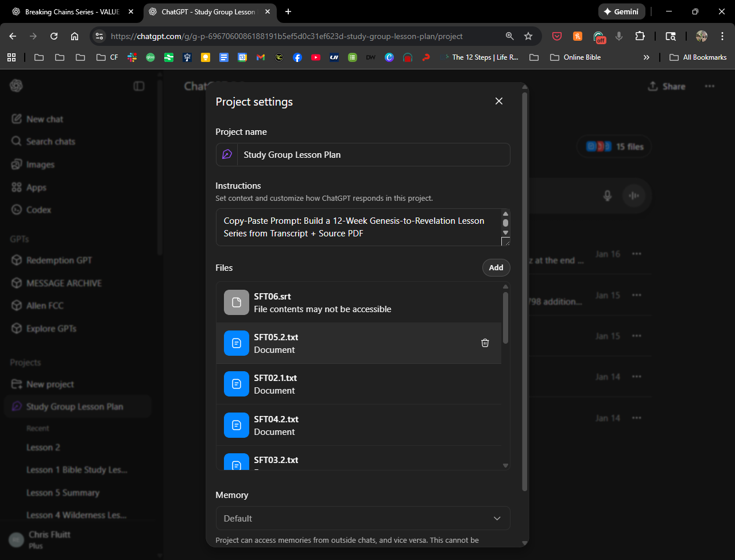Edit the Project name text field
This screenshot has height=560, width=735.
click(x=373, y=155)
